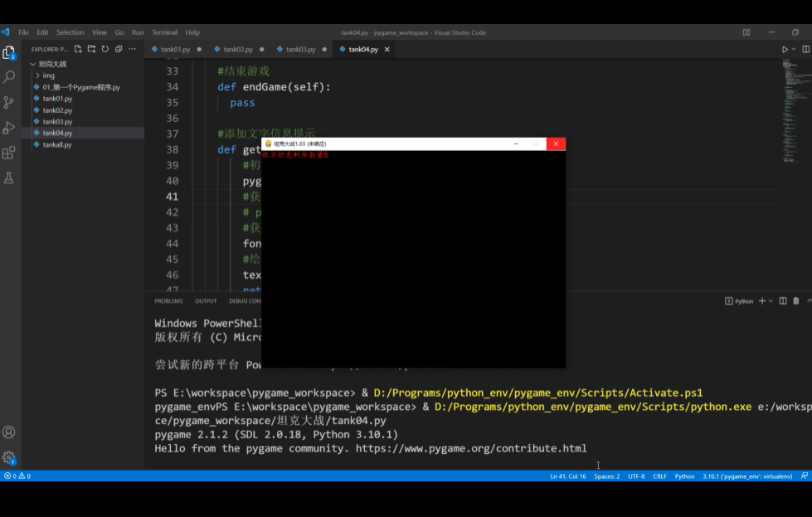Switch to the tank01.py tab
Viewport: 812px width, 517px height.
point(176,49)
